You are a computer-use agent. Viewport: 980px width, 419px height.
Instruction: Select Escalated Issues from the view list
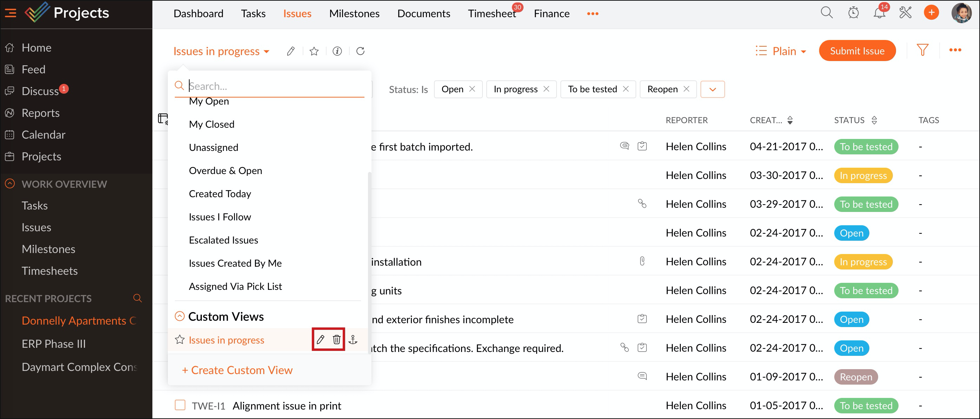click(223, 240)
